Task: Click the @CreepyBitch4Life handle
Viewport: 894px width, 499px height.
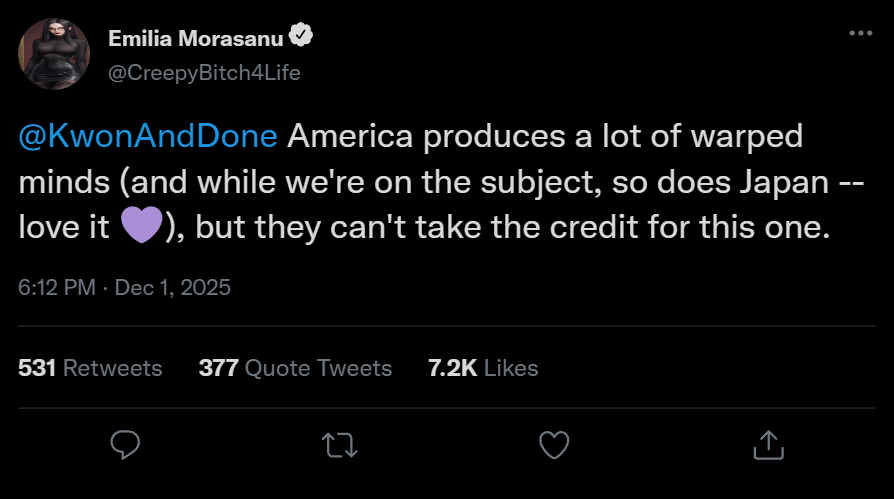Action: pyautogui.click(x=203, y=72)
